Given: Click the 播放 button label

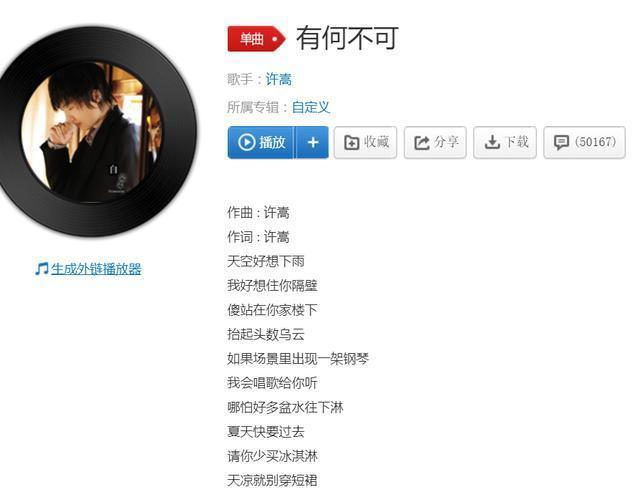Looking at the screenshot, I should 272,142.
